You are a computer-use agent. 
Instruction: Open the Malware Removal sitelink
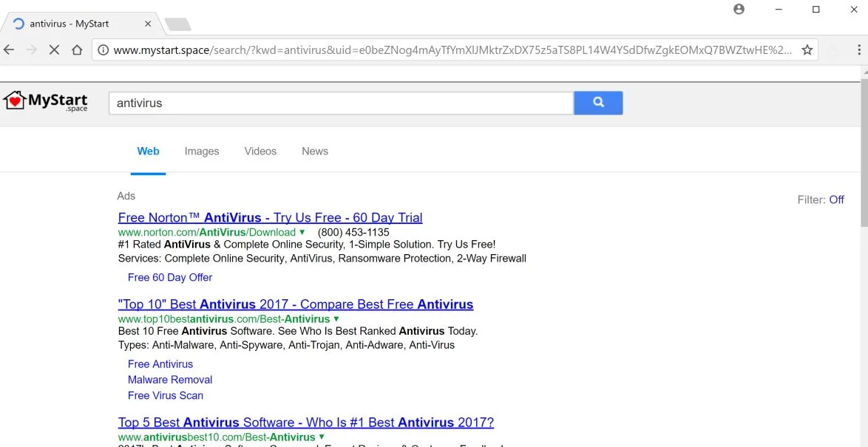170,380
